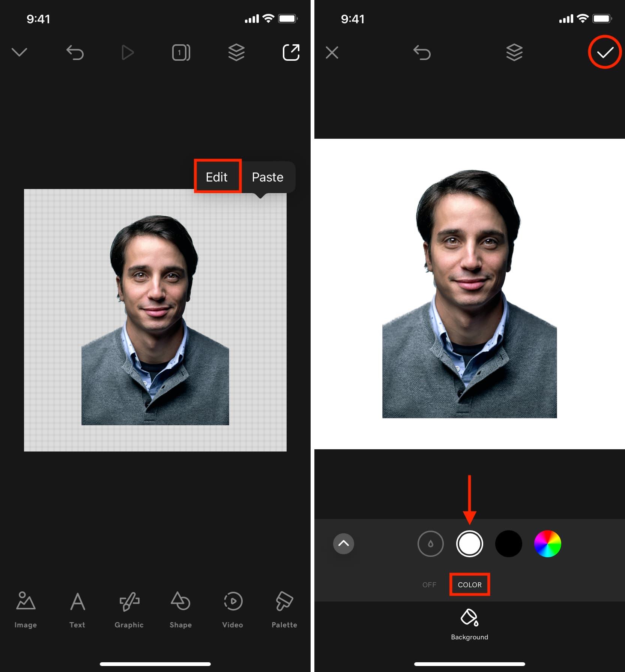Expand color panel with the up chevron
Screen dimensions: 625x672
[x=344, y=544]
